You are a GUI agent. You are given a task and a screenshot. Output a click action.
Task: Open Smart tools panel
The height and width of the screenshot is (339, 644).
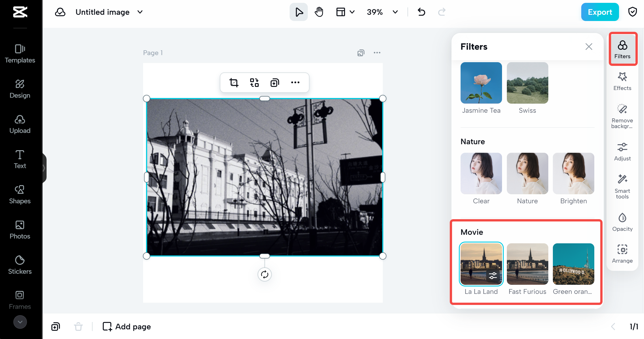[622, 187]
